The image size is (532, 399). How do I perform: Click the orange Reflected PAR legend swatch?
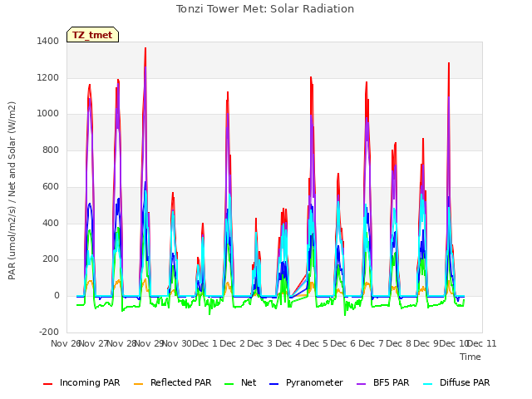point(139,384)
